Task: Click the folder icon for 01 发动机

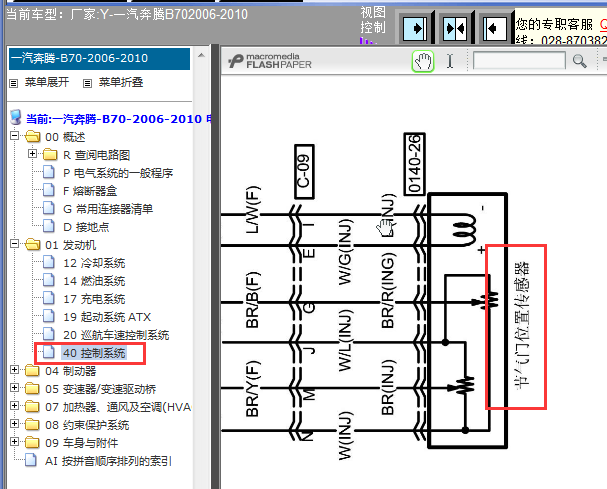Action: pyautogui.click(x=33, y=245)
